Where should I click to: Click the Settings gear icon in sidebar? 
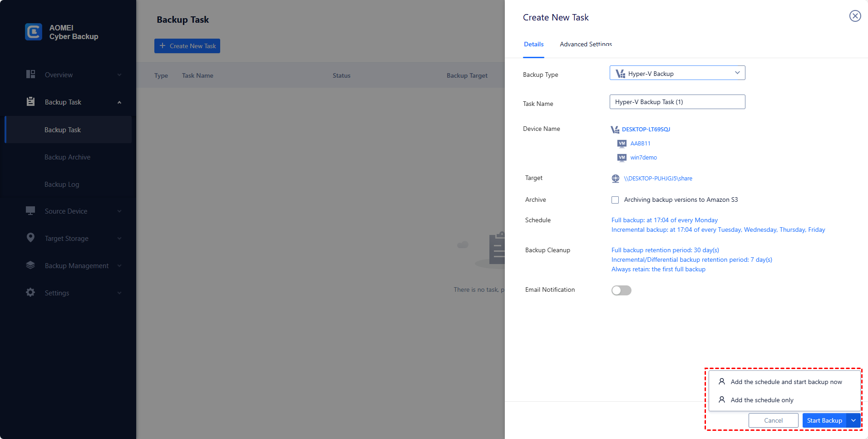(x=30, y=293)
